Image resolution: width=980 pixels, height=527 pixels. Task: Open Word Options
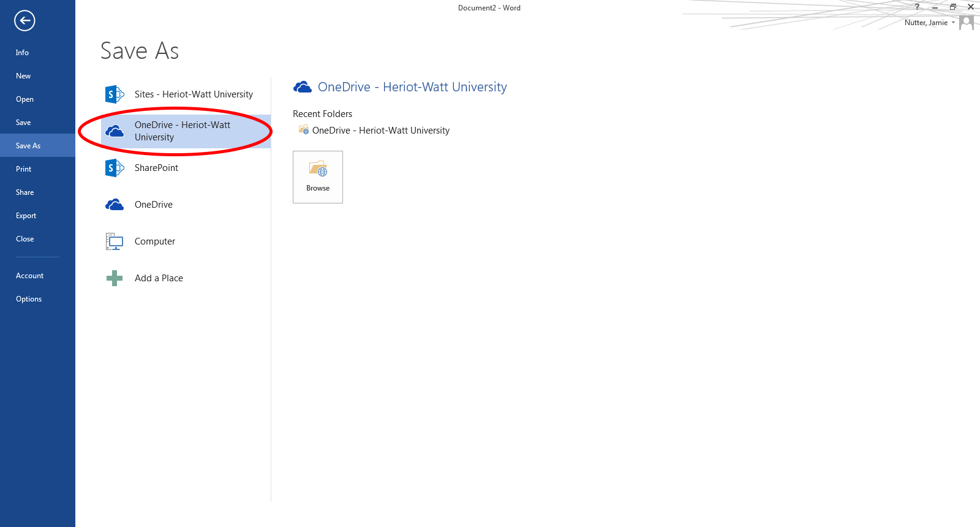click(37, 299)
